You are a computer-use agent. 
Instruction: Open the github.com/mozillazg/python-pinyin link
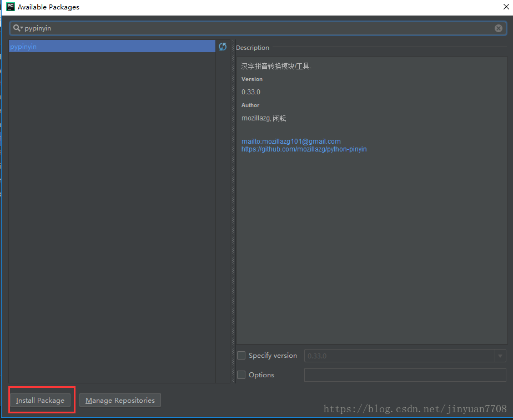[304, 149]
